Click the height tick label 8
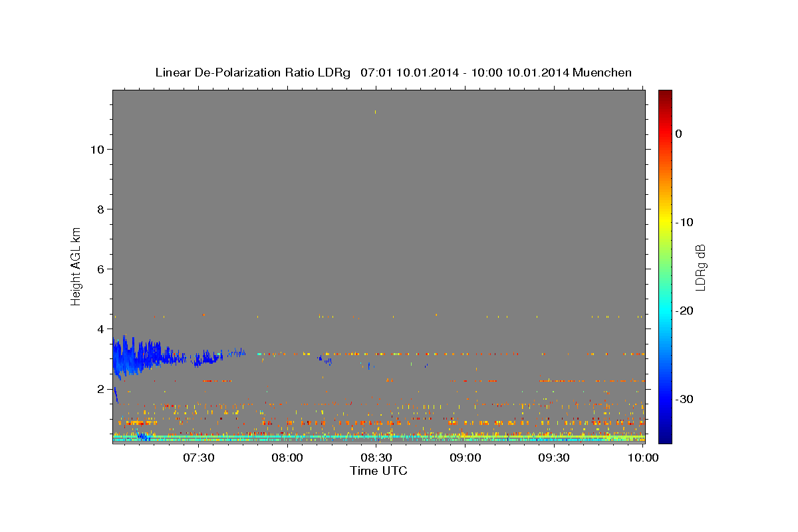Screen dimensions: 798x532 point(101,209)
